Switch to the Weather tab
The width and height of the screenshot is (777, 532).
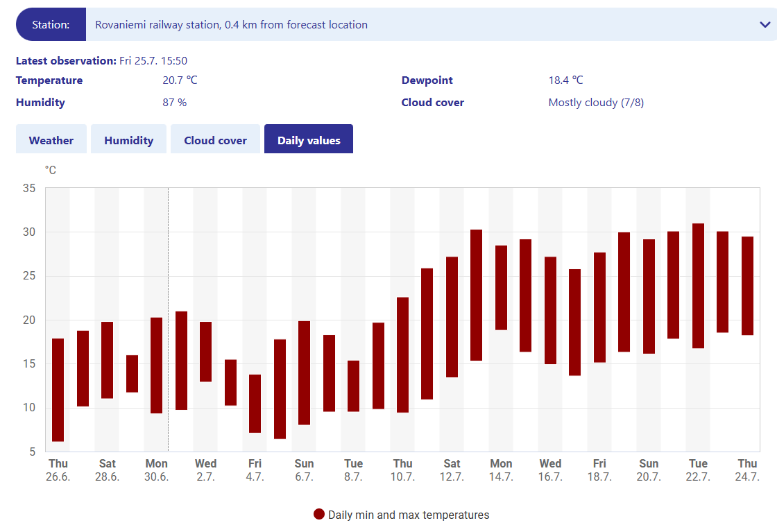tap(51, 140)
